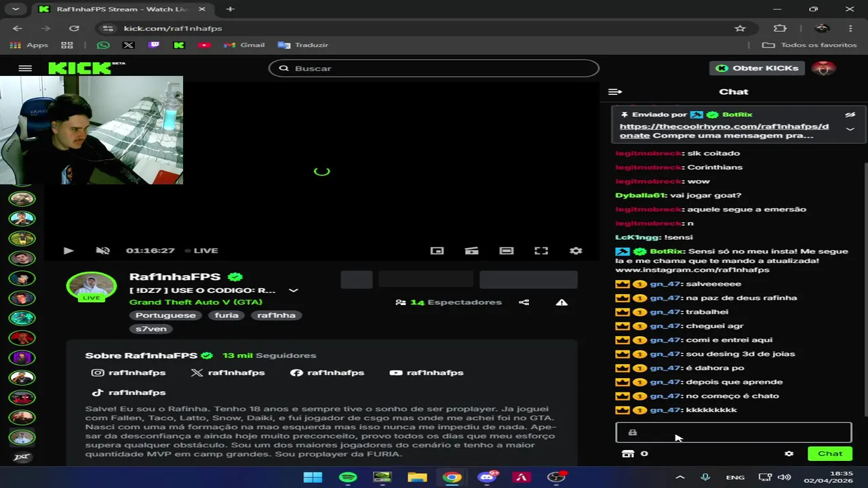Screen dimensions: 868x488
Task: Open Raf1nhaFPS live avatar
Action: 91,287
